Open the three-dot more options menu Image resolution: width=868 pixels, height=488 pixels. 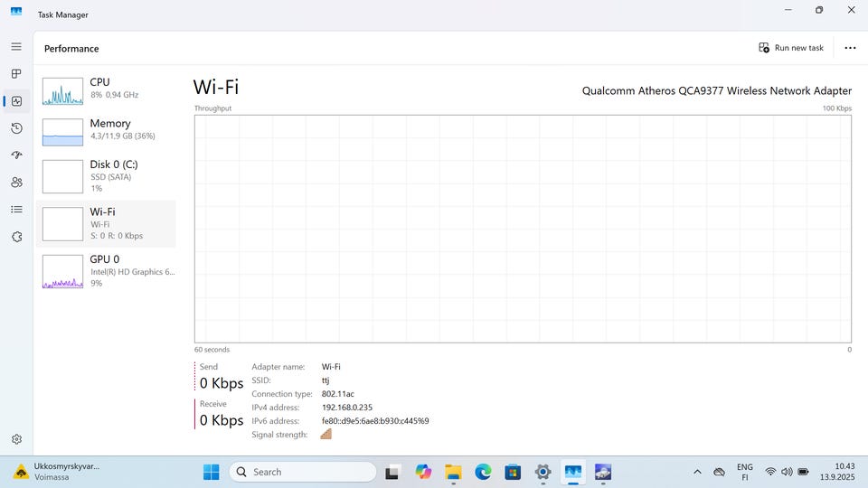(x=850, y=48)
